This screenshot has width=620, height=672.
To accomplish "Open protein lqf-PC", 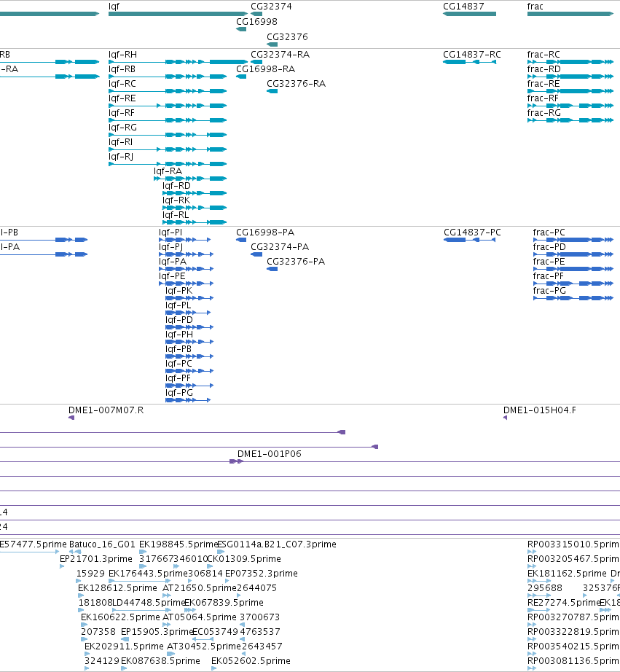I will coord(178,364).
